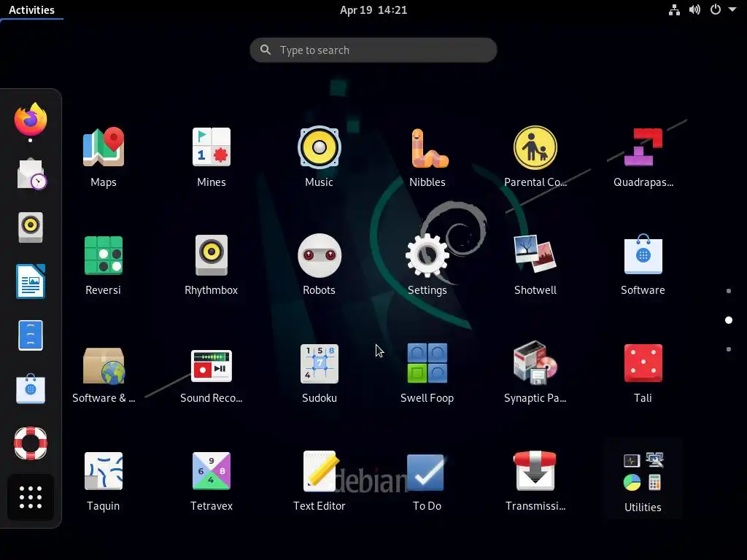This screenshot has height=560, width=747.
Task: Open Parental Controls
Action: (535, 157)
